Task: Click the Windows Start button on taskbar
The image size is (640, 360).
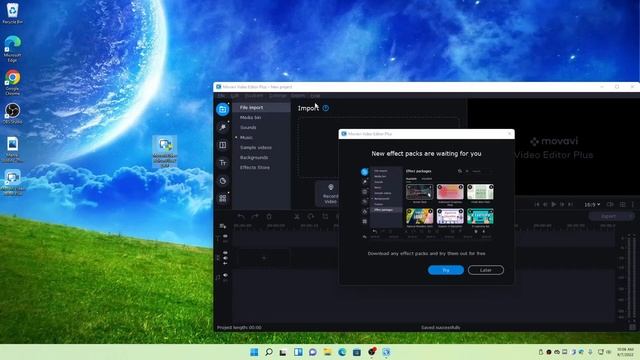Action: (x=254, y=352)
